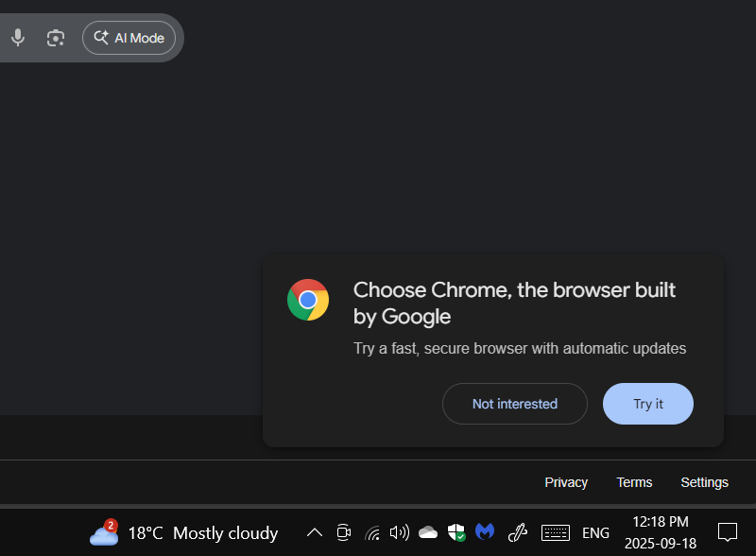This screenshot has height=556, width=756.
Task: Click the Try it button
Action: click(x=648, y=404)
